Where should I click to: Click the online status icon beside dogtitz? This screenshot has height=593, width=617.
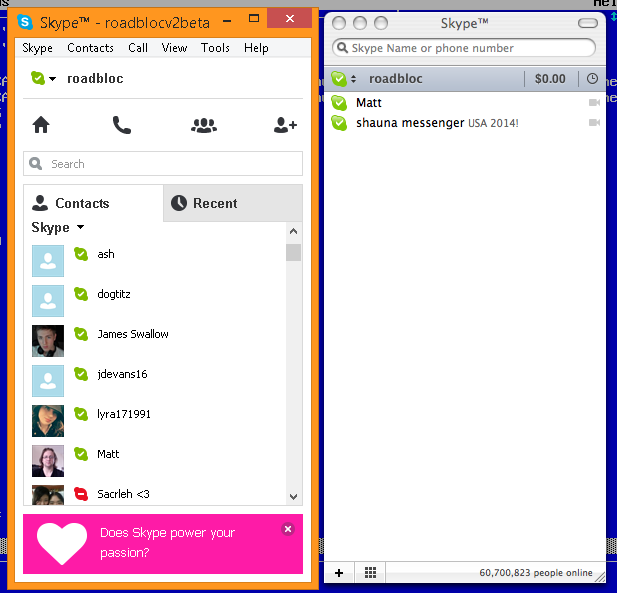[x=81, y=294]
